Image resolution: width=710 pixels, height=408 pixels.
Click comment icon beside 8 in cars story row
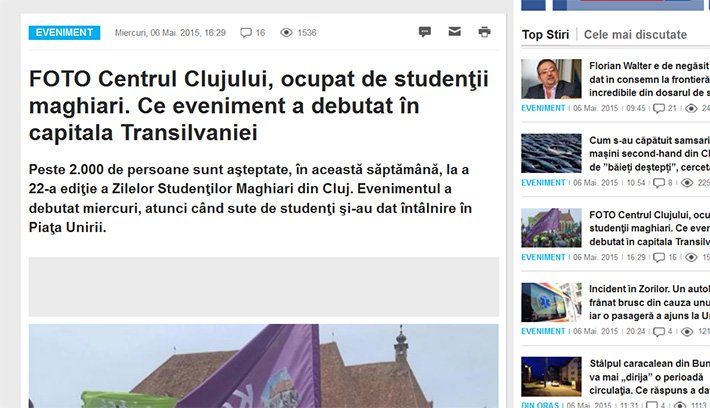click(659, 182)
